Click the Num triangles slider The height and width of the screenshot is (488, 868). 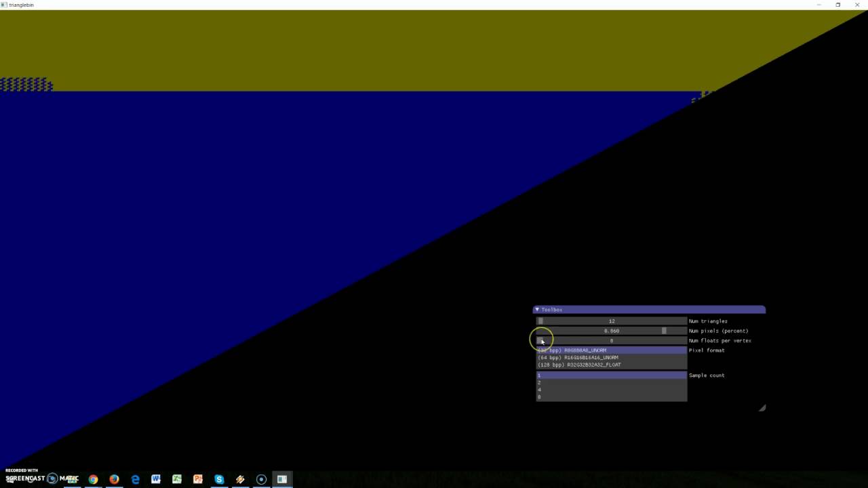[611, 321]
